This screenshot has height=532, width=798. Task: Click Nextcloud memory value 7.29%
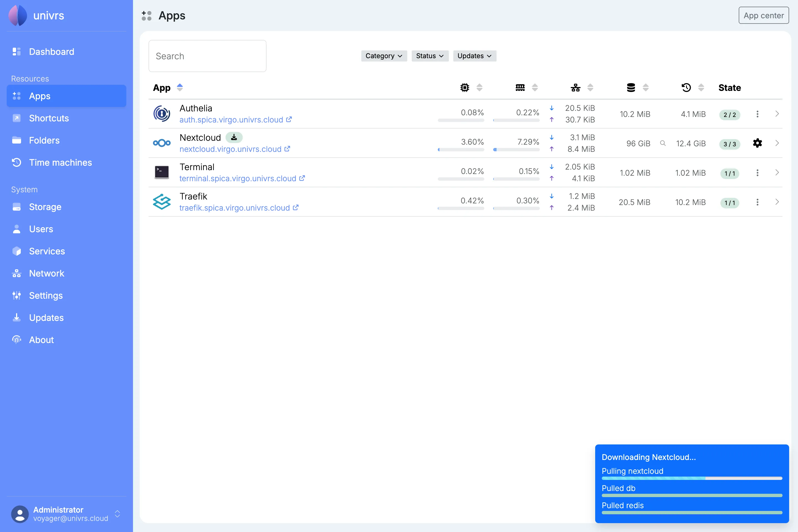(528, 142)
